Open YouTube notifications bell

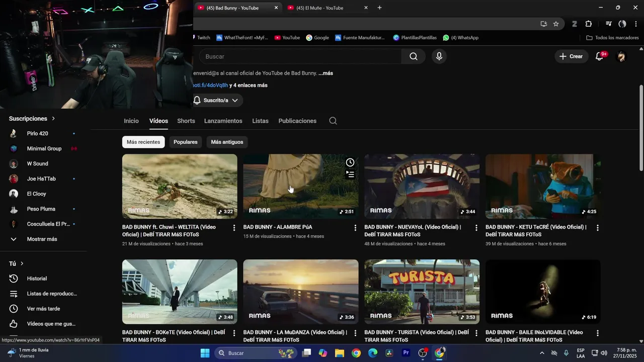(599, 56)
